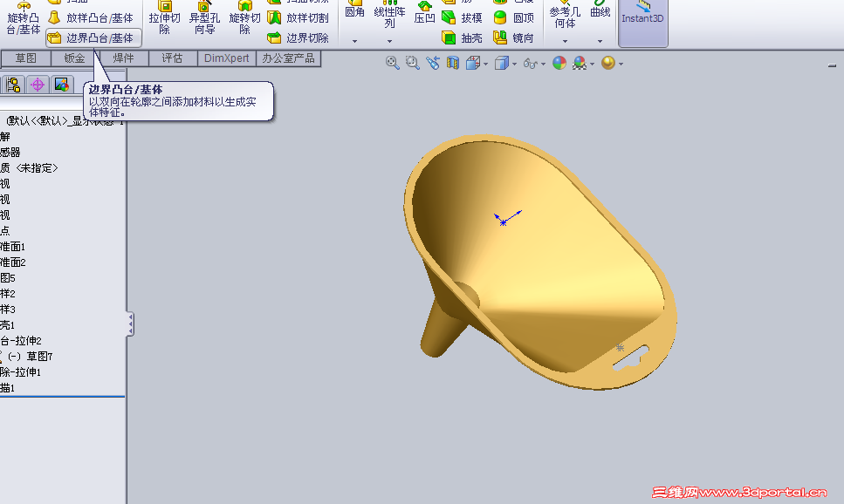The image size is (844, 504).
Task: Click the 放样切割 lofted cut tool
Action: tap(298, 17)
